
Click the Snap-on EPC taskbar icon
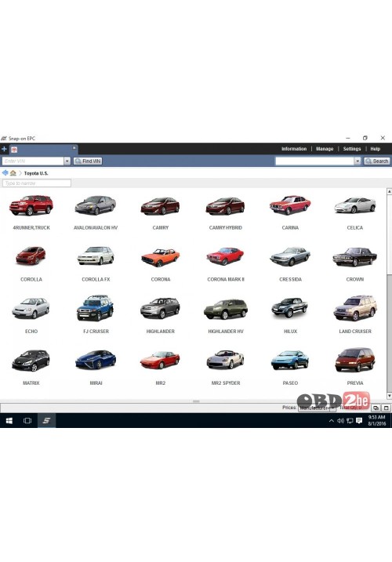click(46, 421)
